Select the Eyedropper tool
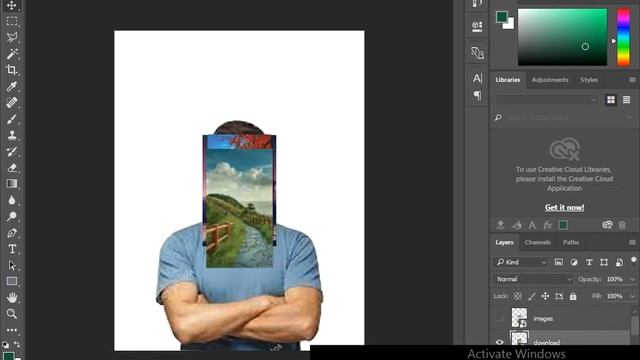The image size is (640, 360). coord(11,86)
